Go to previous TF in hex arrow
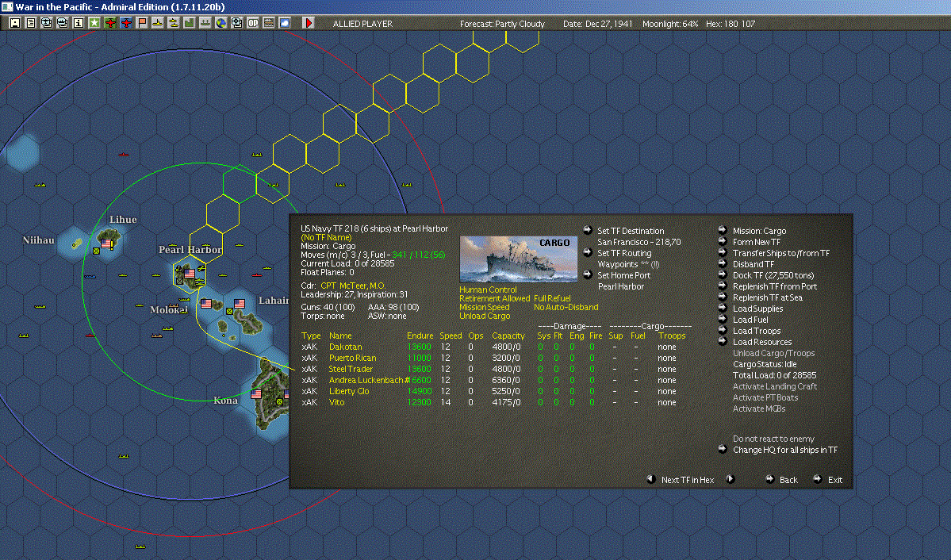This screenshot has width=951, height=560. [x=650, y=479]
